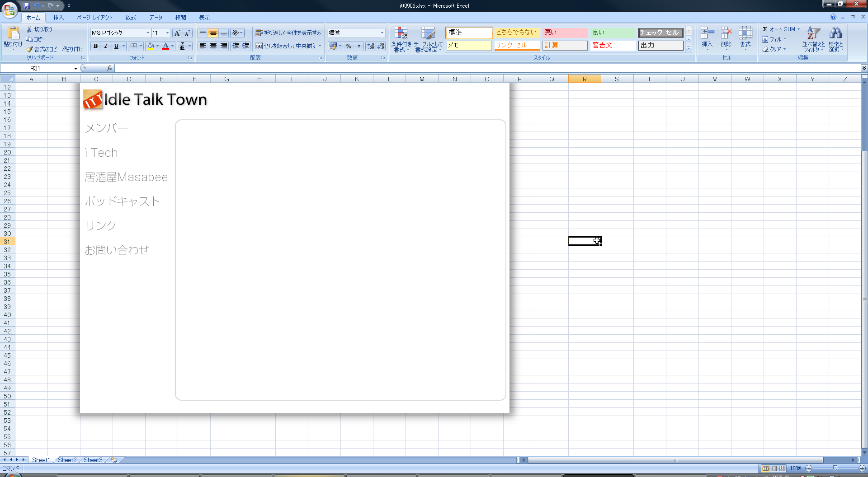Open Format as Table (テーブルとして書式設定)

(428, 39)
